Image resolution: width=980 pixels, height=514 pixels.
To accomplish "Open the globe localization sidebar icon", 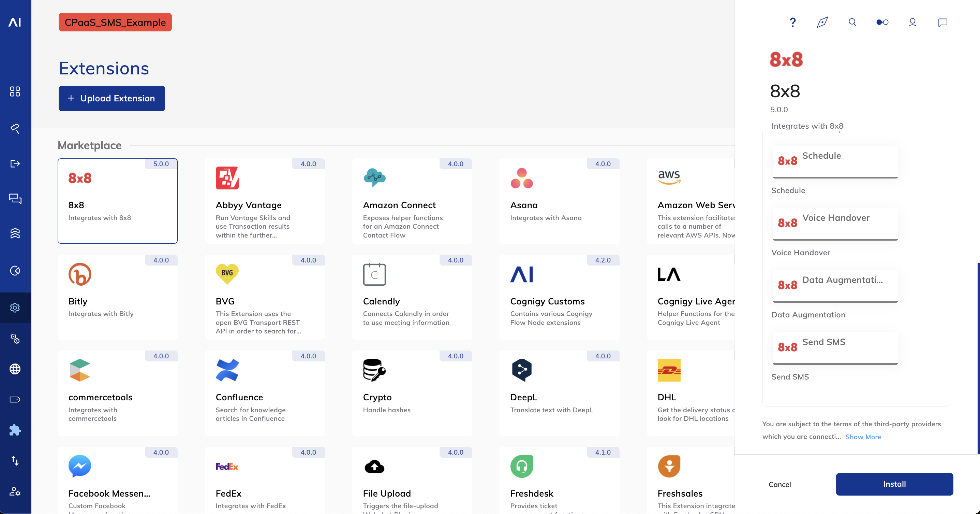I will pos(15,369).
